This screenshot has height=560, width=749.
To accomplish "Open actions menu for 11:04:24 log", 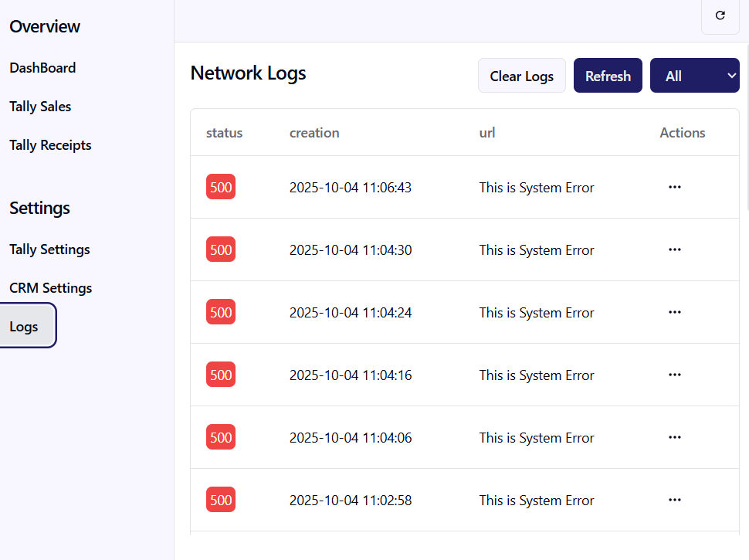I will [674, 312].
